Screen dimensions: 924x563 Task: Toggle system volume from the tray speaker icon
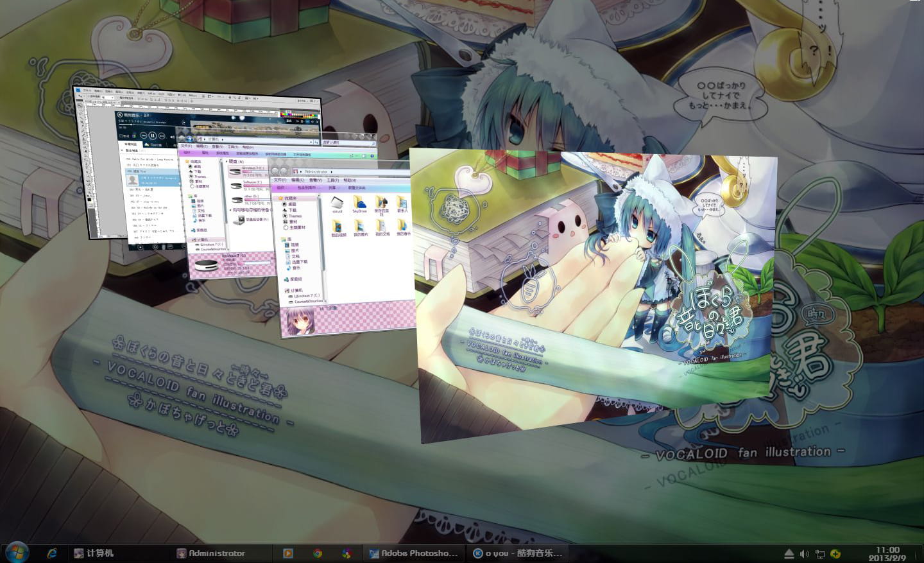(805, 553)
